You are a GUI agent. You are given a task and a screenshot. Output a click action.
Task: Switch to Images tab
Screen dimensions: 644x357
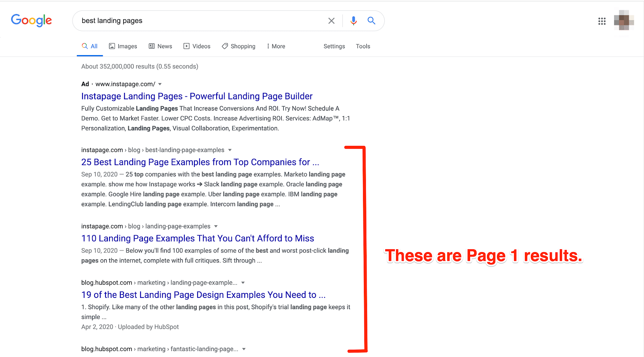point(123,46)
